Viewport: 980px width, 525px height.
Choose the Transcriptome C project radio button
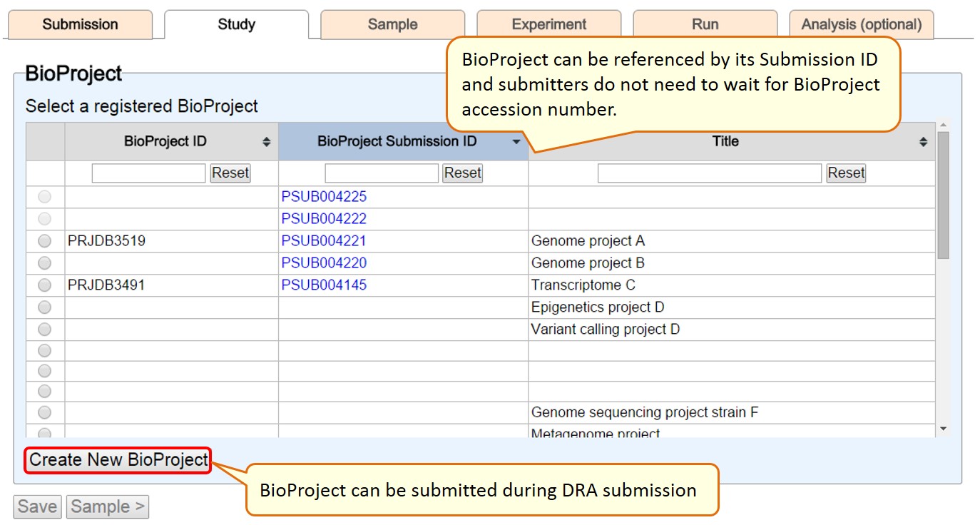pos(45,285)
